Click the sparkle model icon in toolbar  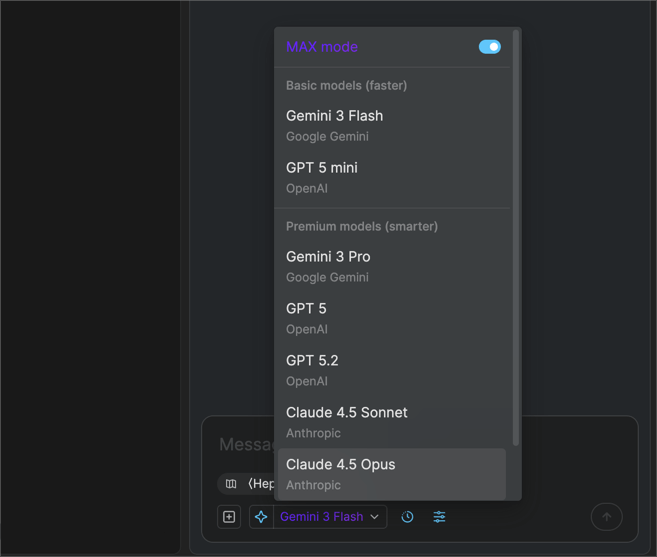261,517
